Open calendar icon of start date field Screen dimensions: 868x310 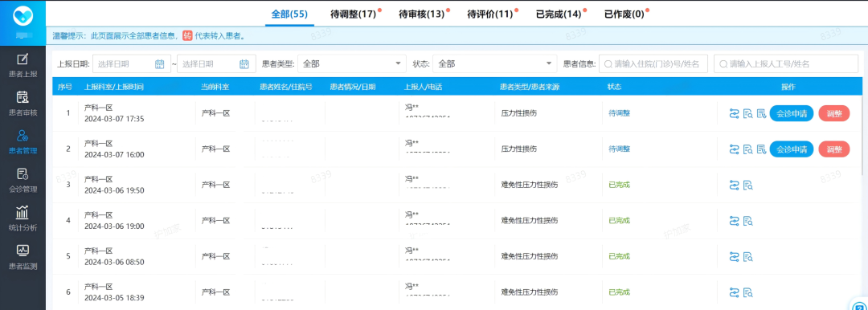159,64
